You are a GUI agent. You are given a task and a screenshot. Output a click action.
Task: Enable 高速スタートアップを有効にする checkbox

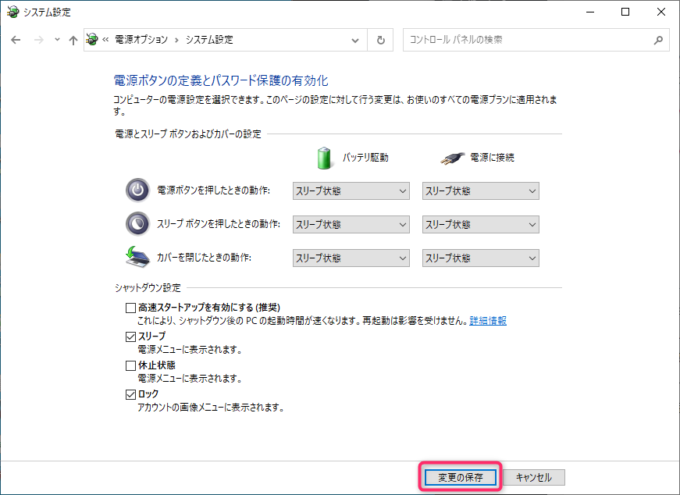[x=131, y=308]
